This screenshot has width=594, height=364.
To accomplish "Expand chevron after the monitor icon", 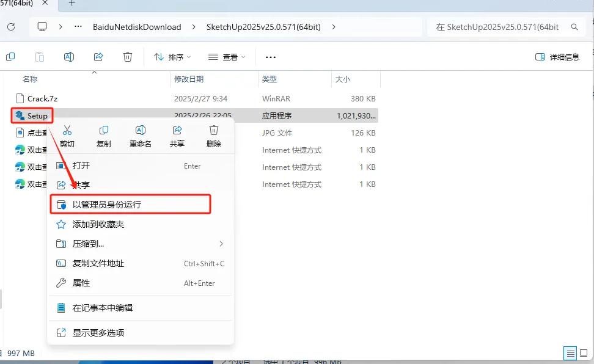I will 61,27.
